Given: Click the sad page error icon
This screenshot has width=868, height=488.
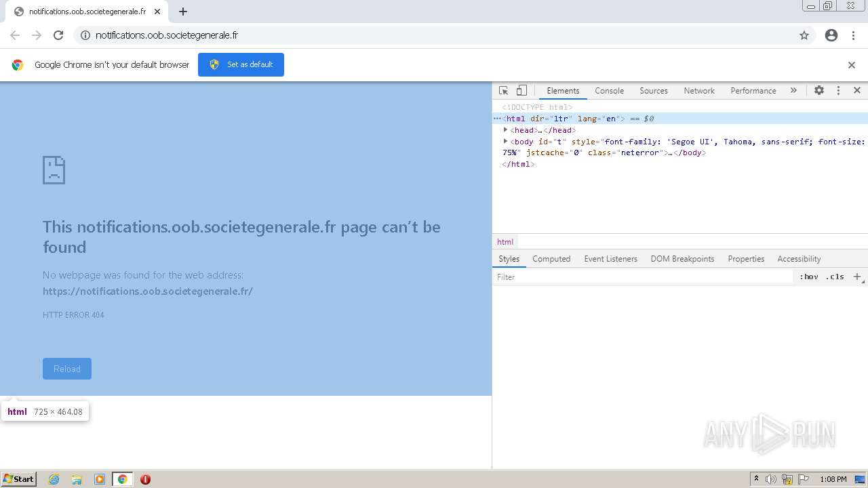Looking at the screenshot, I should [54, 170].
